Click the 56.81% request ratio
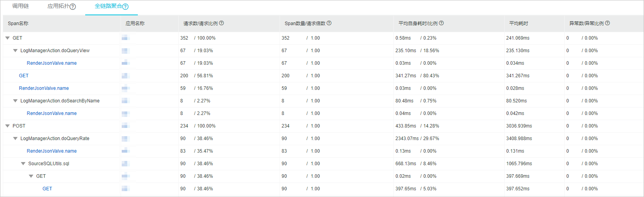The height and width of the screenshot is (197, 644). point(205,76)
